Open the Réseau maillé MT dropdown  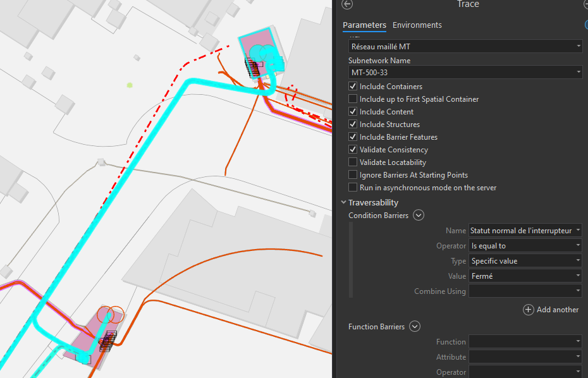(x=465, y=46)
